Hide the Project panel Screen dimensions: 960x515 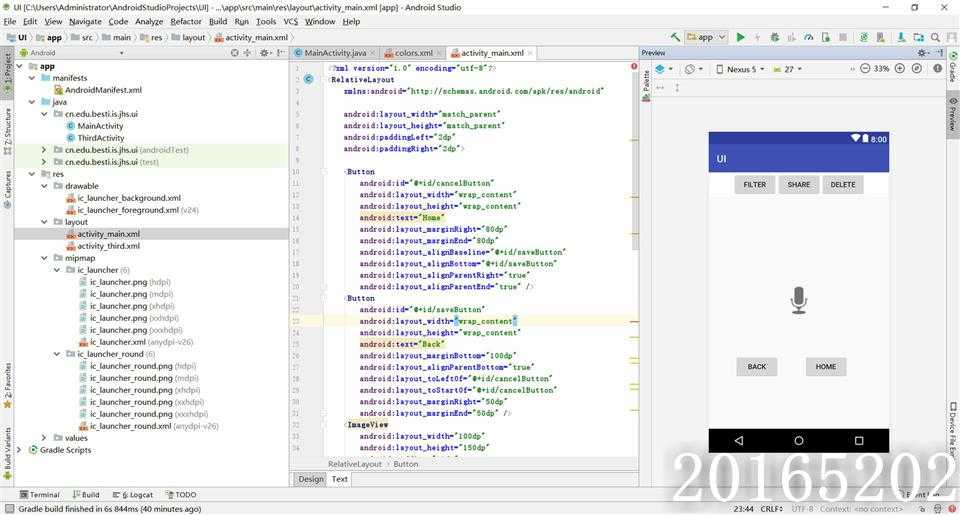click(280, 53)
